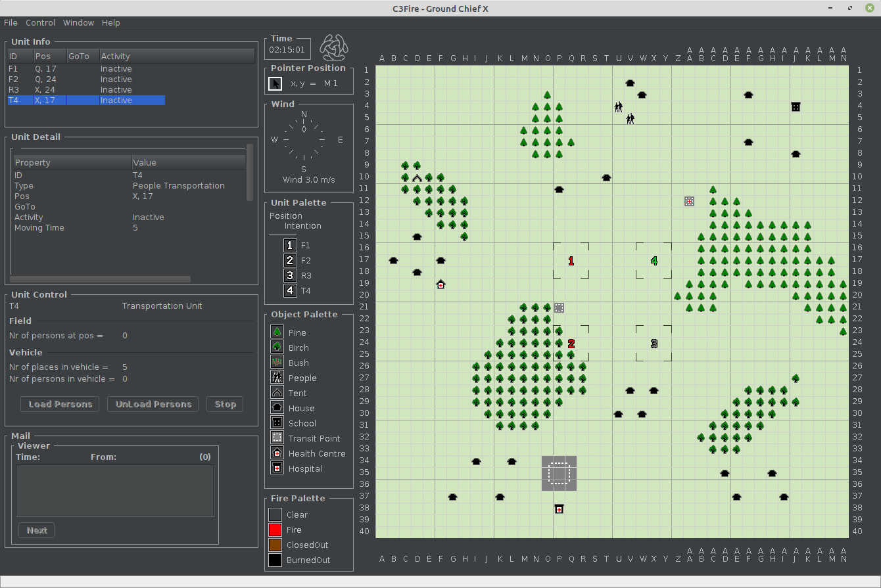Select the School icon in Object Palette
This screenshot has height=588, width=881.
pyautogui.click(x=277, y=423)
